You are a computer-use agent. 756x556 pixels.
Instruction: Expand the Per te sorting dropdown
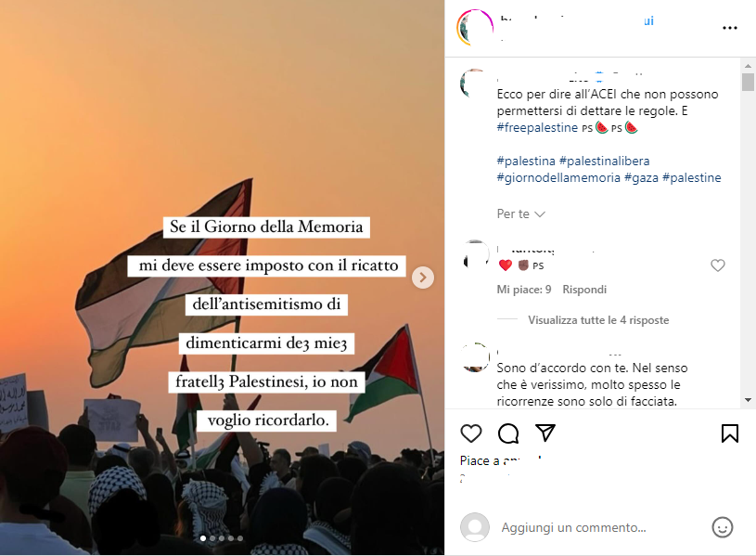point(520,213)
